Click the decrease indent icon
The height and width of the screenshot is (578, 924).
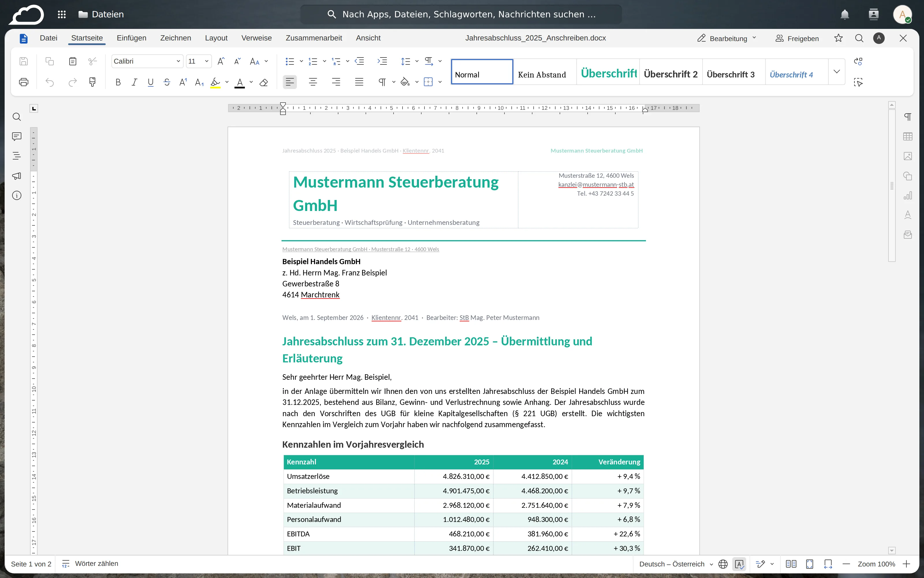[x=359, y=61]
